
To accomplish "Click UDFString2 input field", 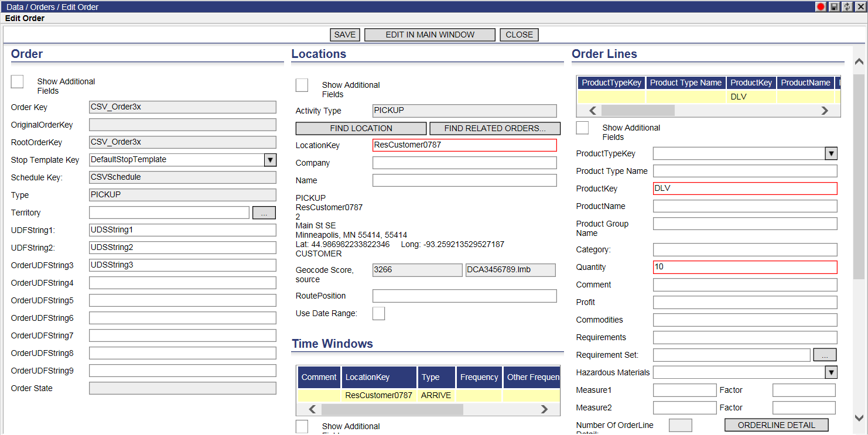I will 183,248.
